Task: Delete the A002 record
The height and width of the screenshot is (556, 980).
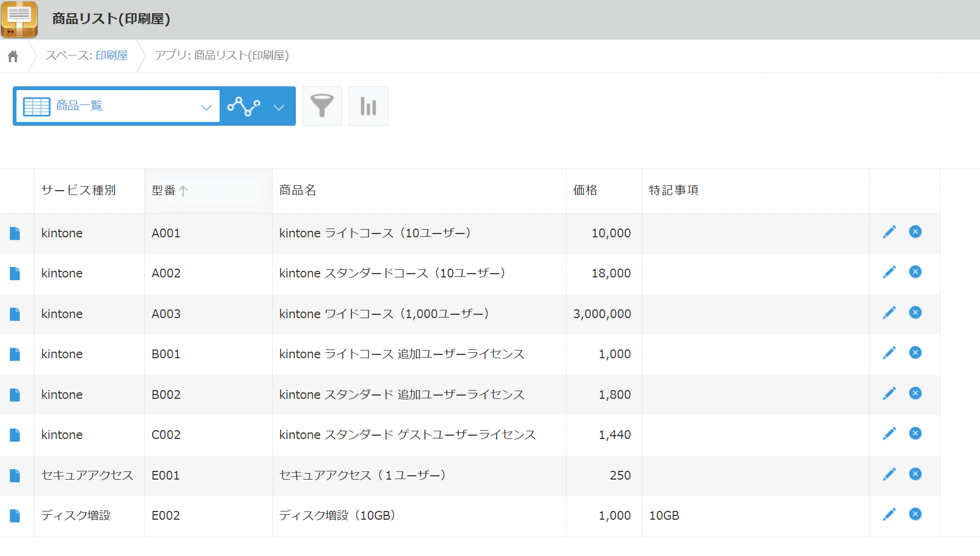Action: (915, 272)
